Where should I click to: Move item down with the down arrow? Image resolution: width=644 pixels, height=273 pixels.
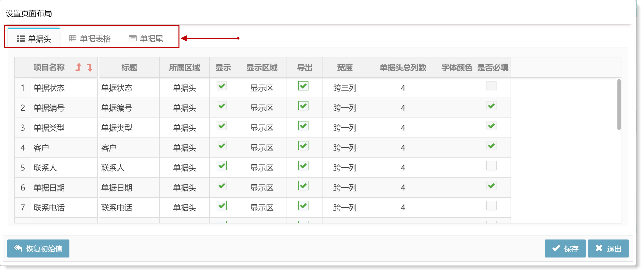pos(90,67)
